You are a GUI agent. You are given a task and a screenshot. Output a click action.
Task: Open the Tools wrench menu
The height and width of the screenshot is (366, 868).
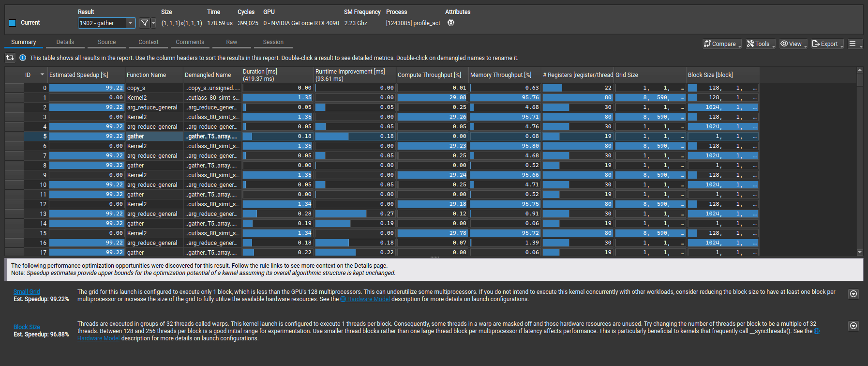[760, 44]
